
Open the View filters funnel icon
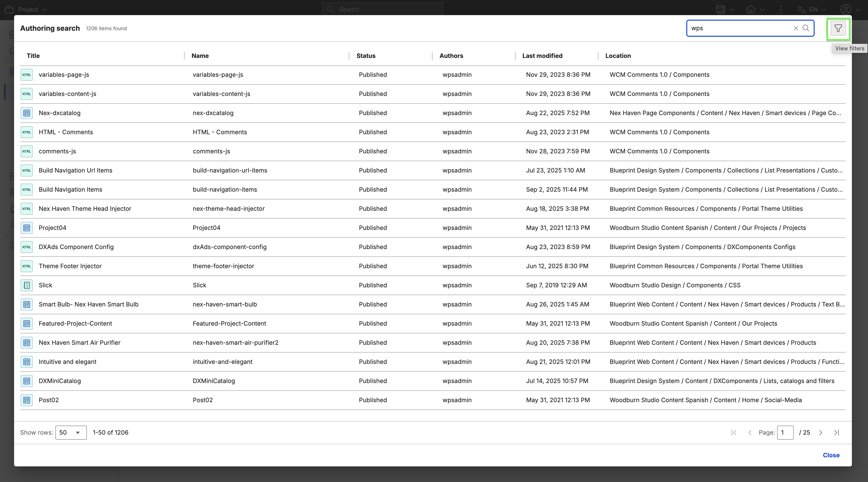click(838, 28)
